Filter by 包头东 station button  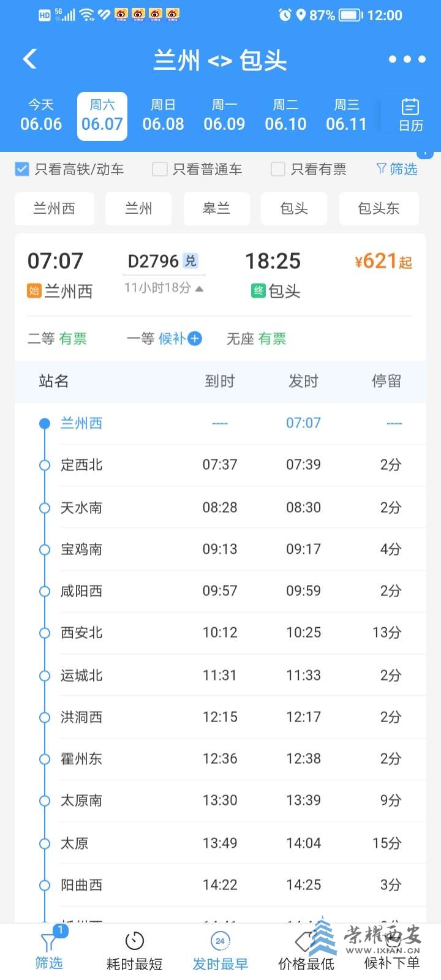(379, 209)
